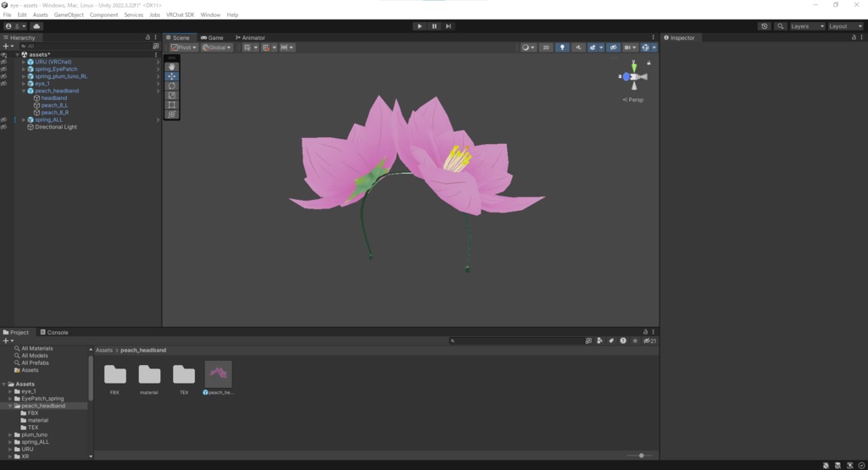Open the Layers dropdown
Image resolution: width=868 pixels, height=470 pixels.
point(805,26)
